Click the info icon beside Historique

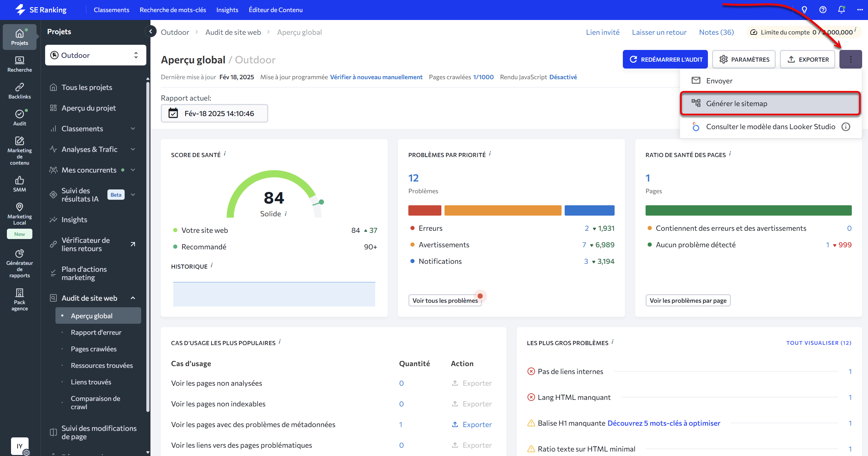click(212, 265)
